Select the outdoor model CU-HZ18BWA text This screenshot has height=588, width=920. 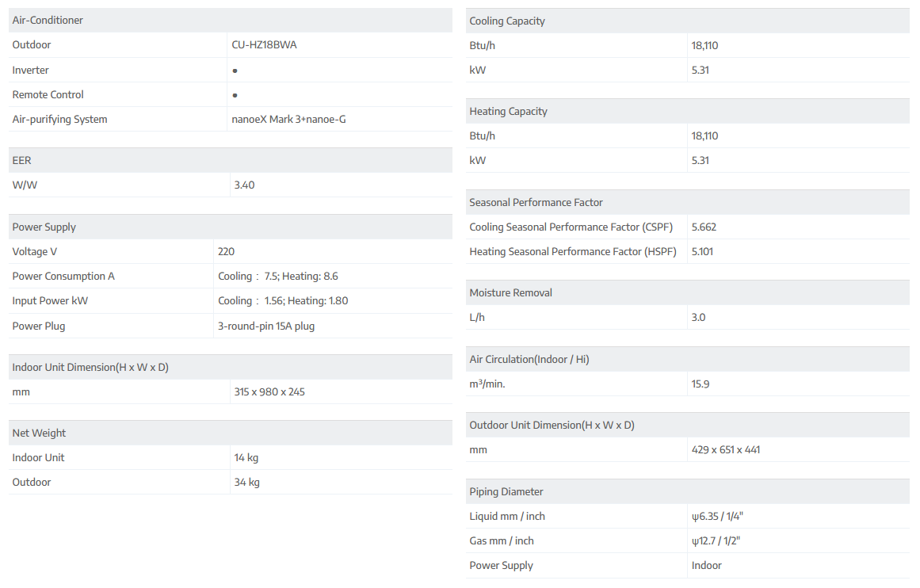coord(265,45)
